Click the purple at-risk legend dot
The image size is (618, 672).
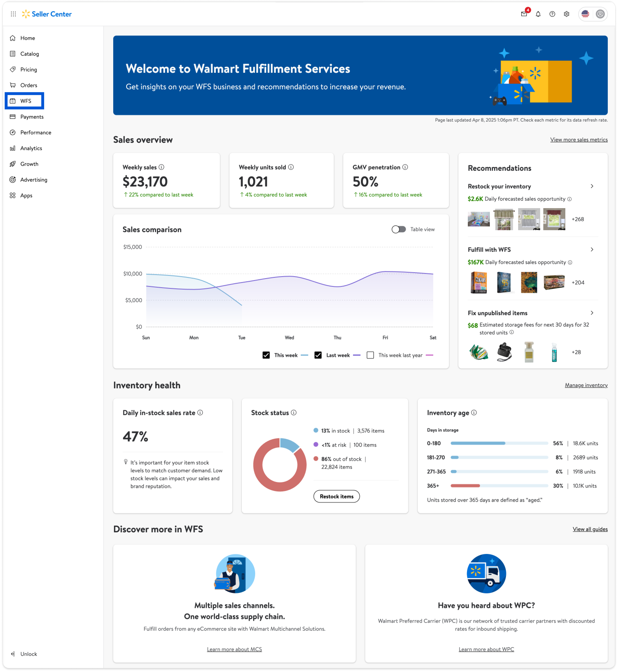pyautogui.click(x=316, y=444)
